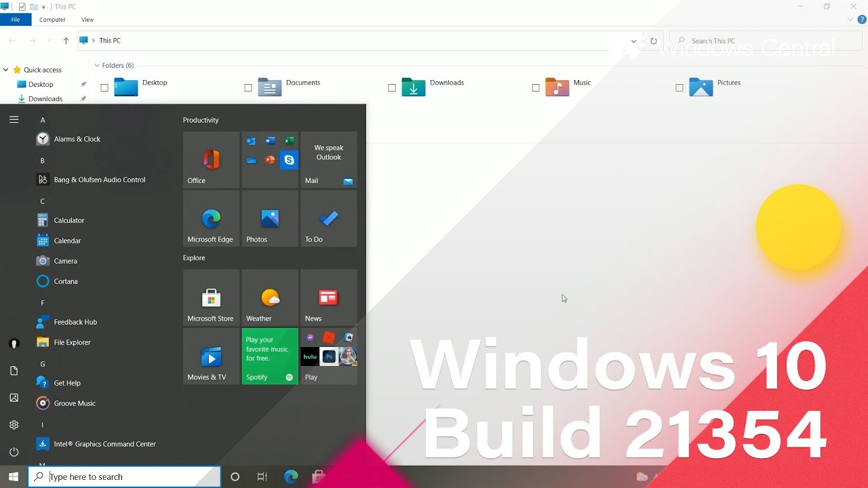868x488 pixels.
Task: Click the Windows Start button
Action: click(14, 477)
